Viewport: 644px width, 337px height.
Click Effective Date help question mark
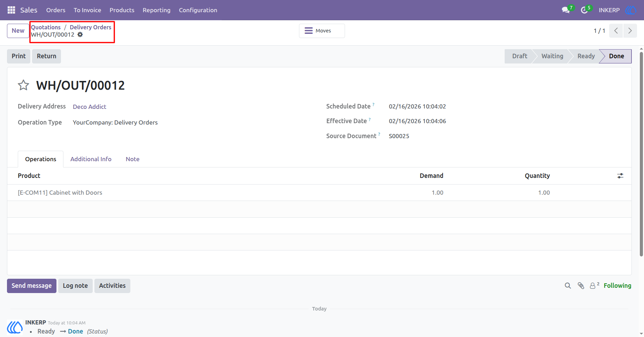pyautogui.click(x=370, y=119)
